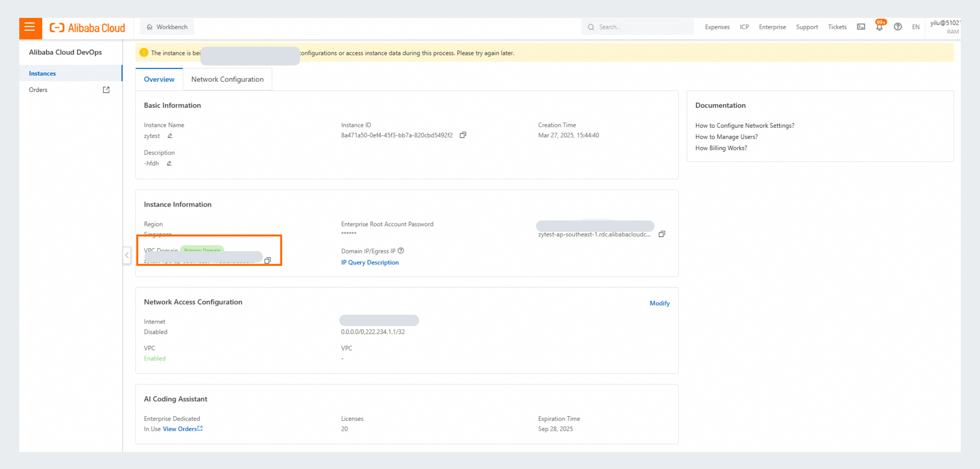Click the Alibaba Cloud DevOps sidebar title

(x=65, y=52)
